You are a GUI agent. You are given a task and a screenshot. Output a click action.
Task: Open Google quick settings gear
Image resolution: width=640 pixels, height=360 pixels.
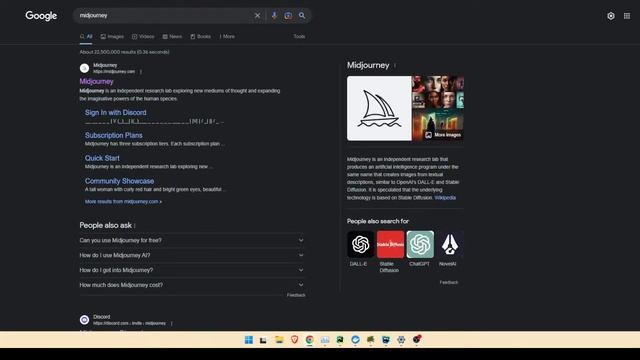click(611, 16)
